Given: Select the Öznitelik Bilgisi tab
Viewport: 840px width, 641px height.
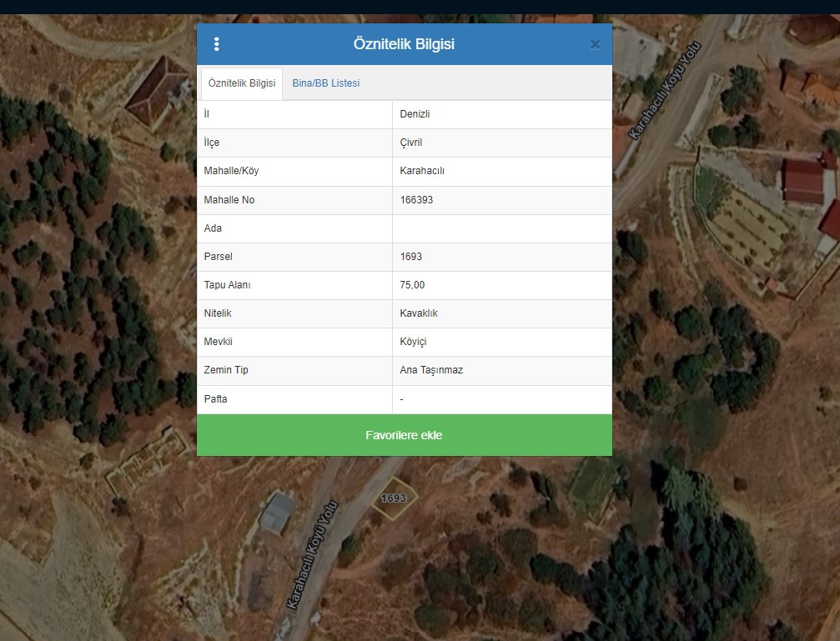Looking at the screenshot, I should pos(242,83).
